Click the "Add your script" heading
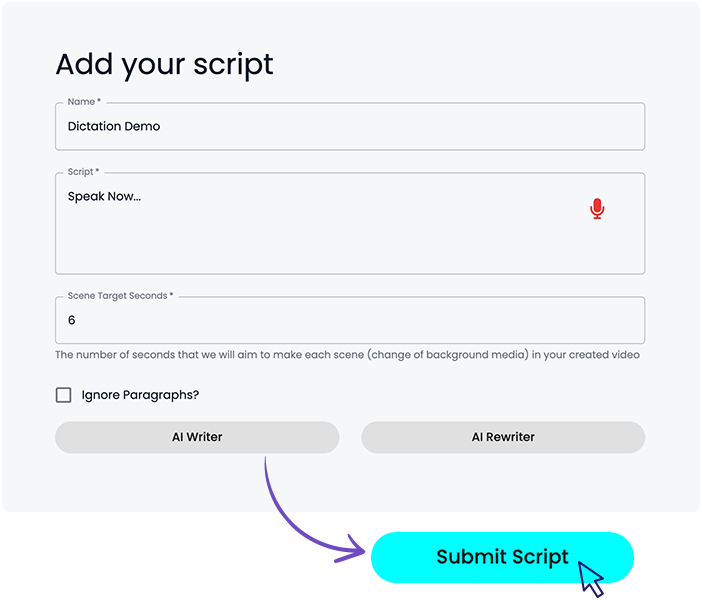The width and height of the screenshot is (702, 600). [164, 64]
